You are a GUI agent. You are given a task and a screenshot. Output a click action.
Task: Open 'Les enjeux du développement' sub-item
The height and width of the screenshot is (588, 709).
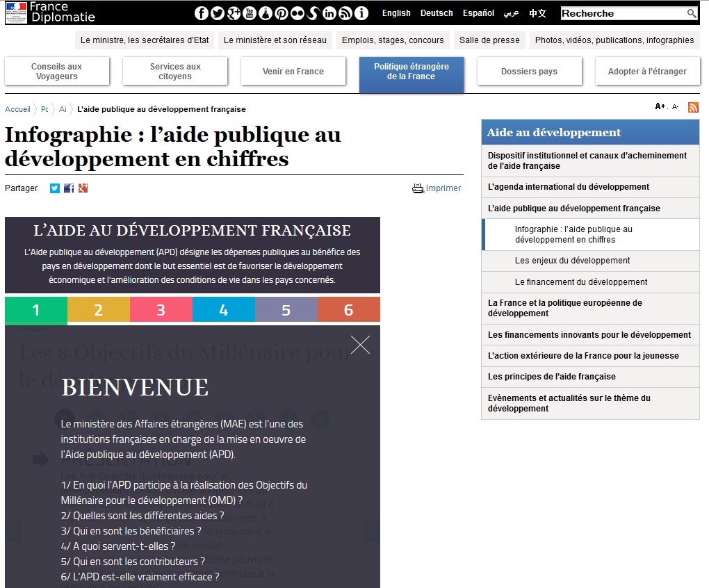point(591,261)
